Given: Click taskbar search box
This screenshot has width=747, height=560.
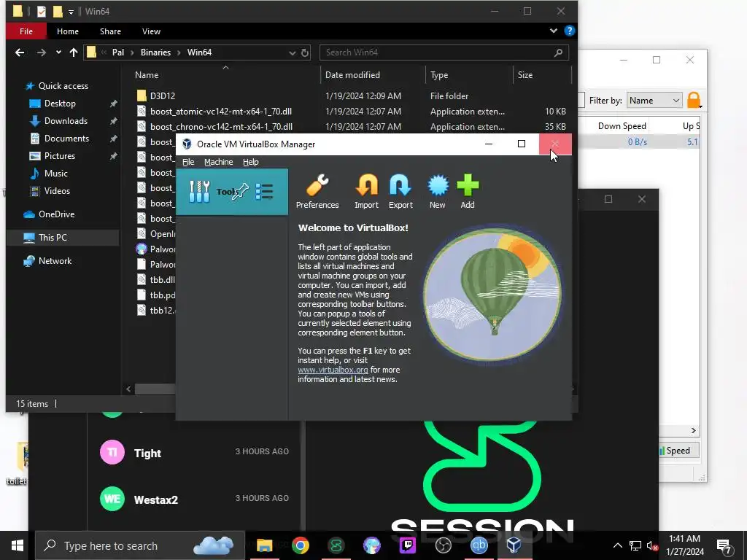Looking at the screenshot, I should point(140,545).
